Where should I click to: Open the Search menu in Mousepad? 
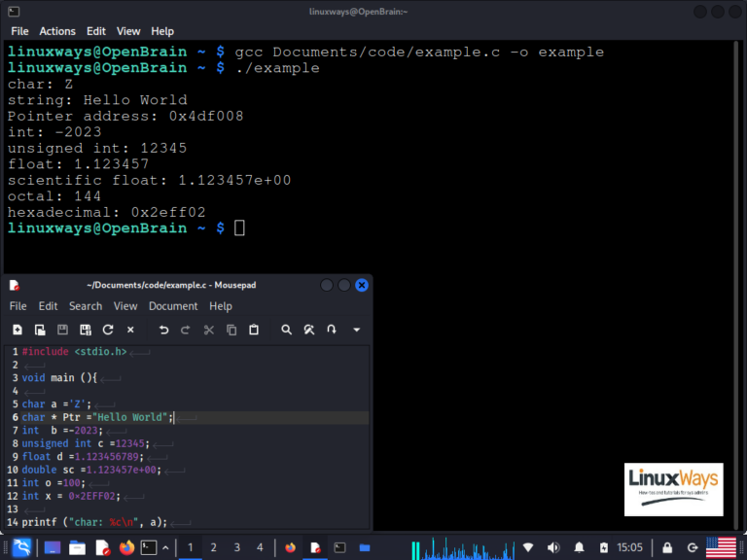[86, 306]
